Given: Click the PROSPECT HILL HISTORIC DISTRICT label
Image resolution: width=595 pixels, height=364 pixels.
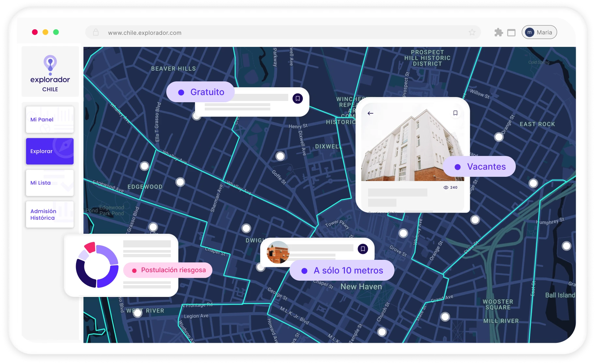Looking at the screenshot, I should pyautogui.click(x=427, y=58).
